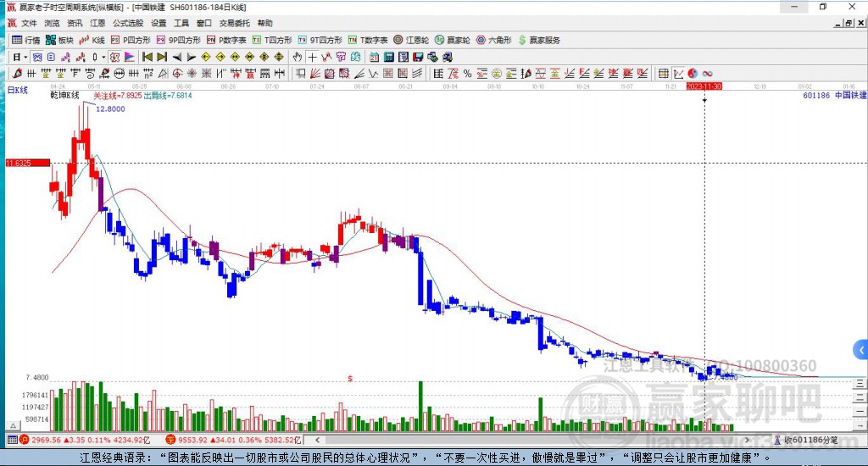The image size is (868, 466).
Task: Click the status bar grid icon at left
Action: click(12, 440)
